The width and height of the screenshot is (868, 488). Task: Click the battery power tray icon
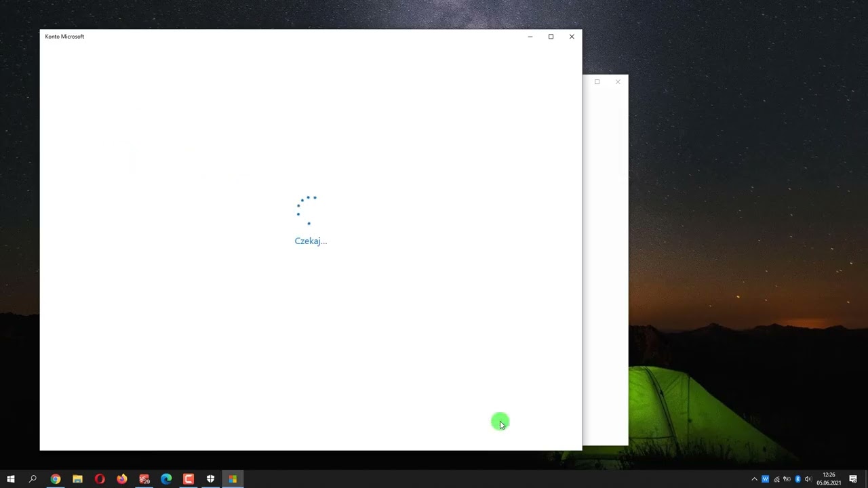pos(787,479)
